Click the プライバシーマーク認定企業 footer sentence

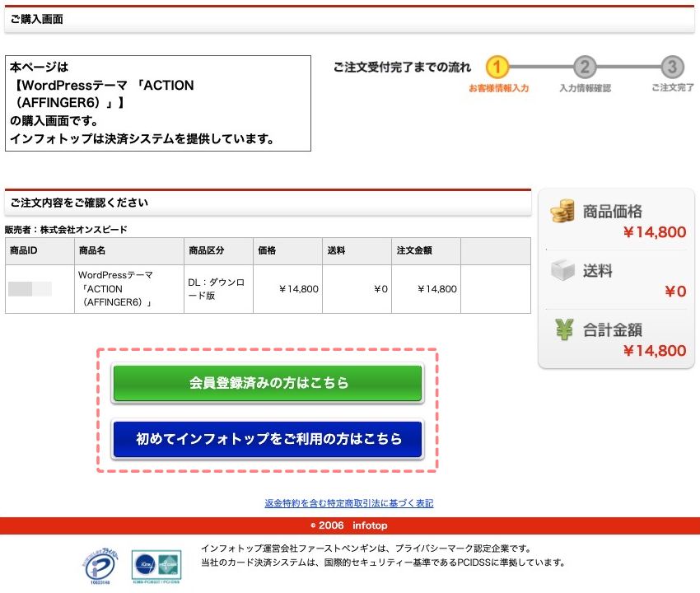click(366, 549)
